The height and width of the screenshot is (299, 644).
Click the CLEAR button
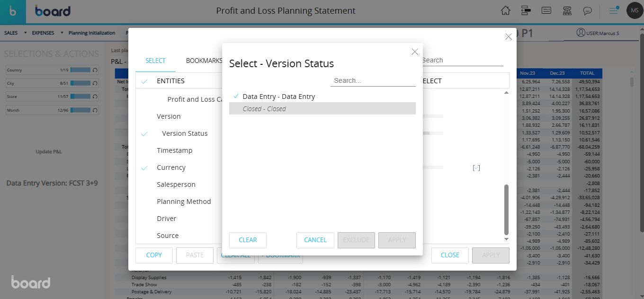[x=248, y=240]
